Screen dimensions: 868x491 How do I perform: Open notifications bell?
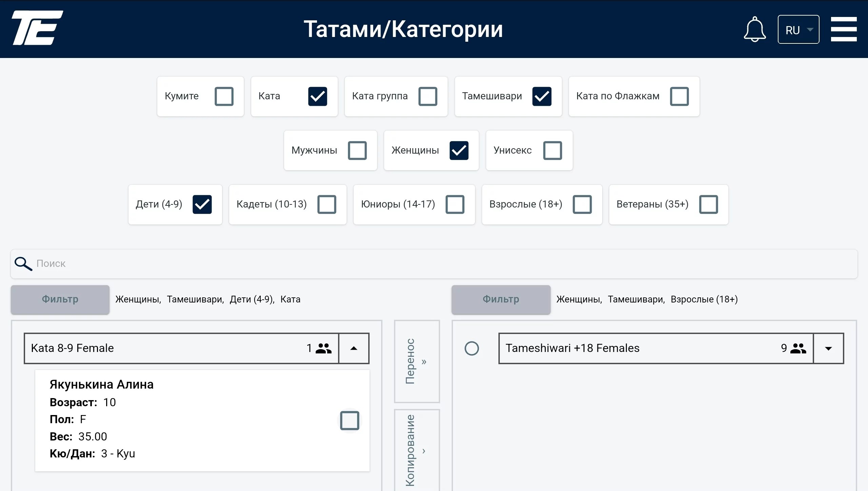point(754,29)
